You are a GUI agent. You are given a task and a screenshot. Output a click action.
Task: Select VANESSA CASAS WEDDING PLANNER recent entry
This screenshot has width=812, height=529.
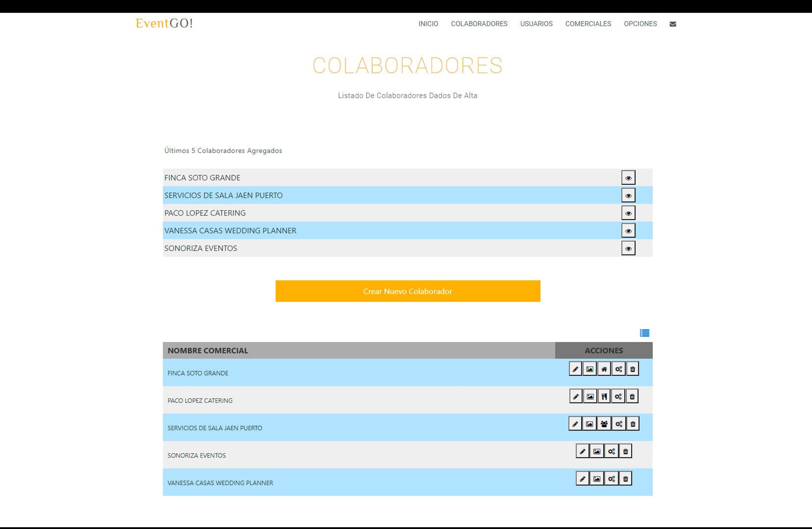click(x=230, y=231)
